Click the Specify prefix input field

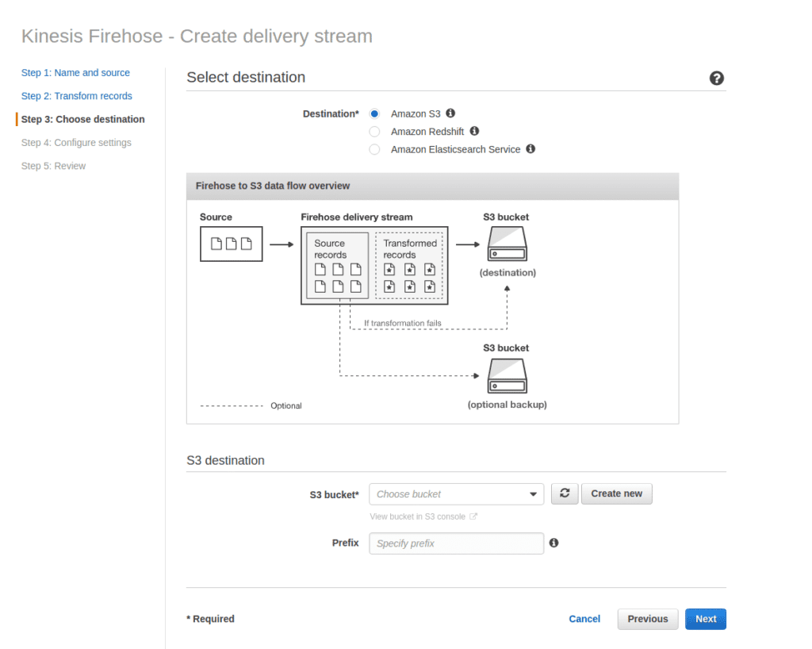click(x=456, y=543)
